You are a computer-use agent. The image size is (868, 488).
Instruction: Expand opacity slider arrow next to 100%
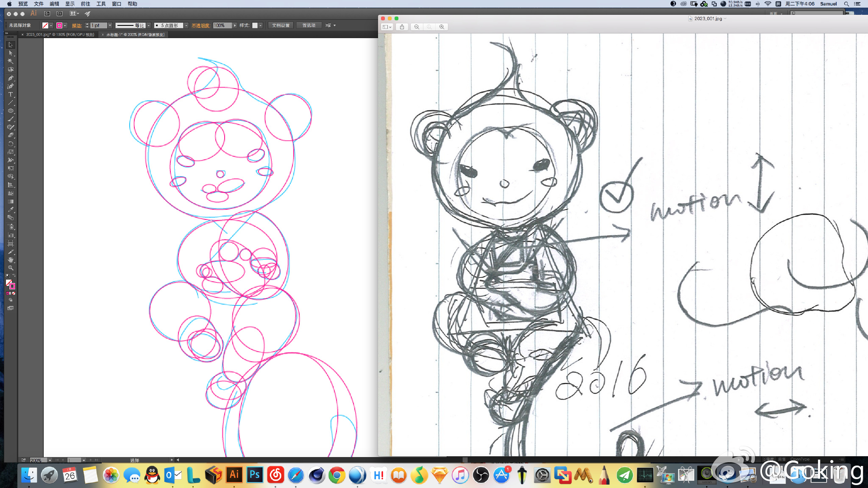point(235,25)
